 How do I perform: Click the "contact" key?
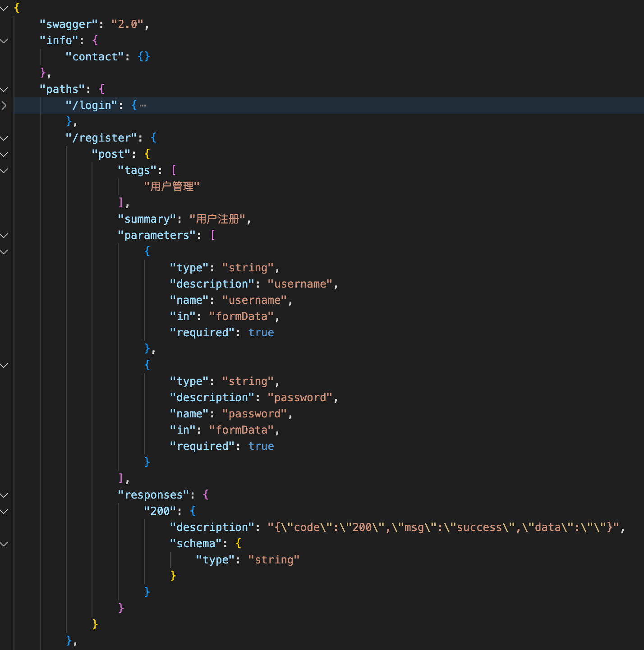pos(95,57)
